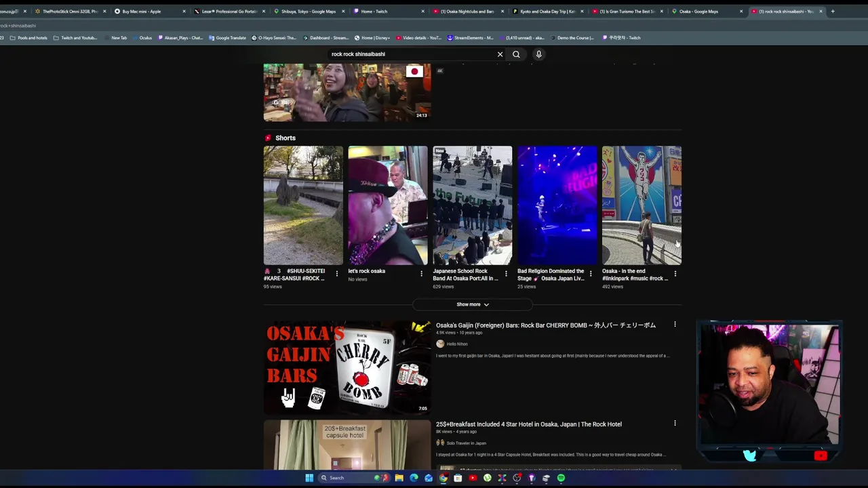Image resolution: width=868 pixels, height=488 pixels.
Task: Open more actions for Rock Hotel video
Action: (x=675, y=423)
